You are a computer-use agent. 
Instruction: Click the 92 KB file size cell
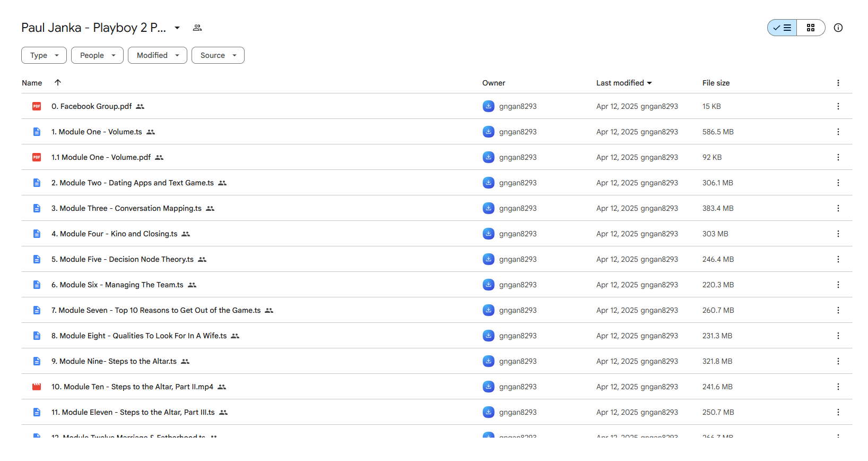(x=712, y=157)
